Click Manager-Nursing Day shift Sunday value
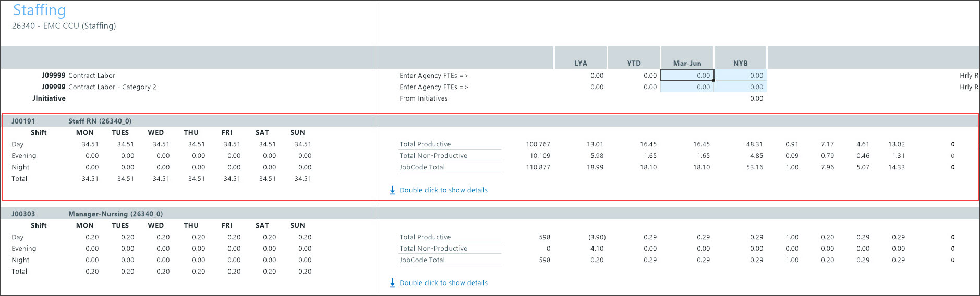Image resolution: width=980 pixels, height=296 pixels. pos(305,237)
